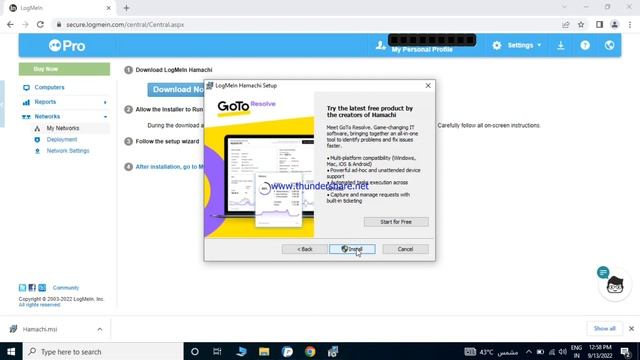The image size is (640, 360).
Task: Open the downloaded Hamachi.msi file
Action: tap(40, 329)
